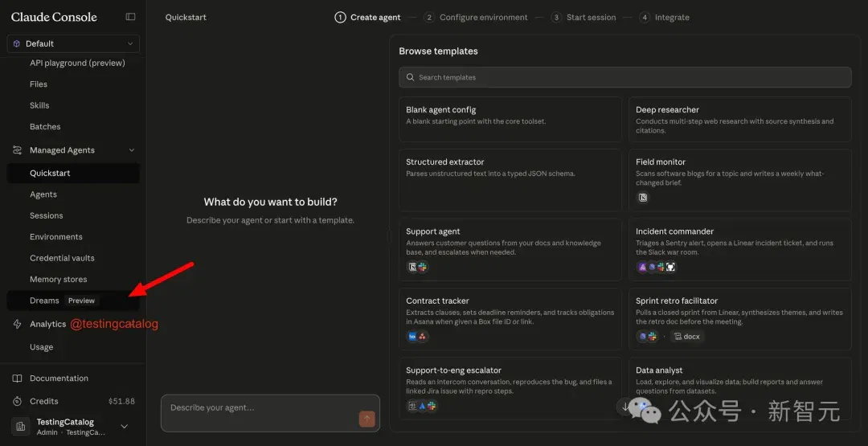Click the search magnifier icon

coord(410,77)
